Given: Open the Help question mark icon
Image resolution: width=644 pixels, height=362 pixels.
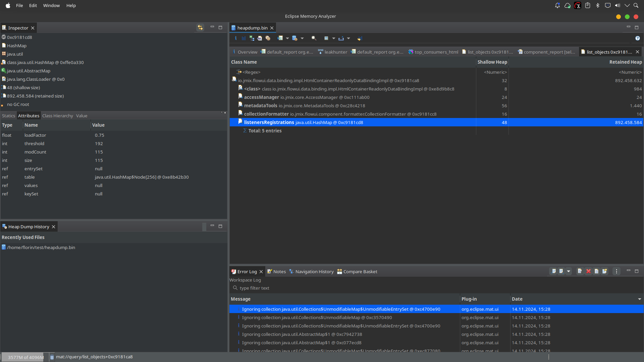Looking at the screenshot, I should click(638, 38).
